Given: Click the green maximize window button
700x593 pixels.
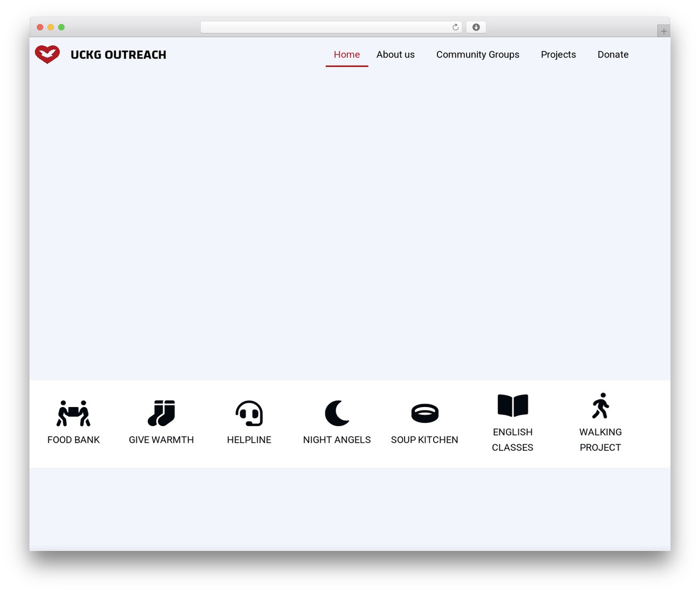Looking at the screenshot, I should click(x=61, y=27).
